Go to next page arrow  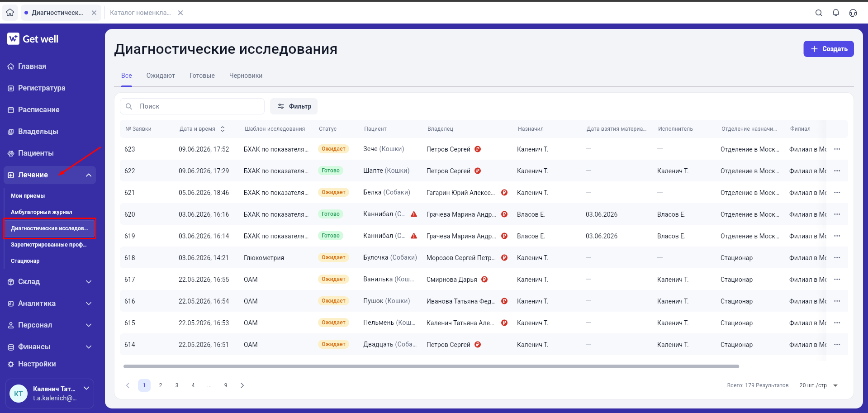[x=242, y=385]
